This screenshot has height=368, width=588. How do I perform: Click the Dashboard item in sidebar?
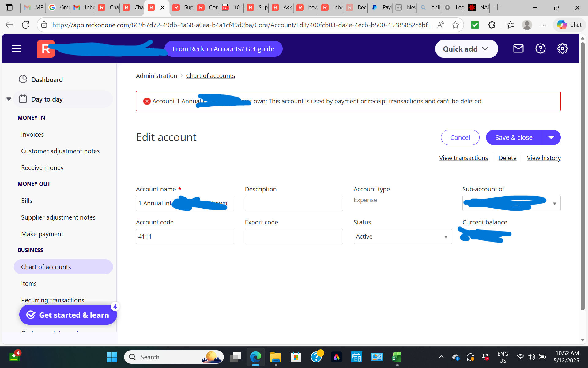pos(47,79)
